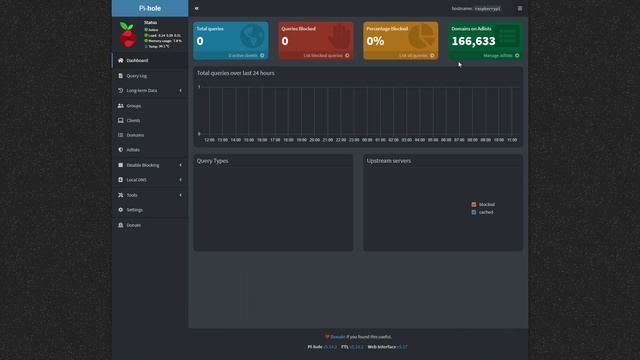The image size is (640, 360).
Task: Open the Donate sidebar menu item
Action: 150,225
